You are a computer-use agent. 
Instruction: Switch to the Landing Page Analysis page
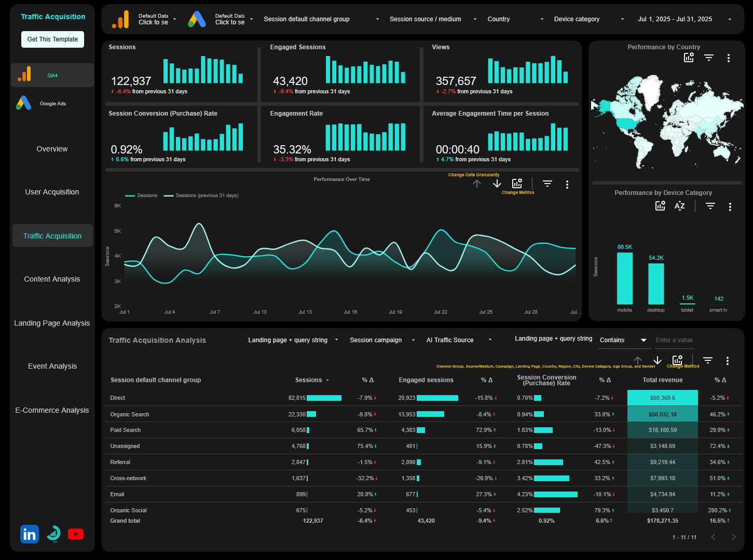point(52,323)
